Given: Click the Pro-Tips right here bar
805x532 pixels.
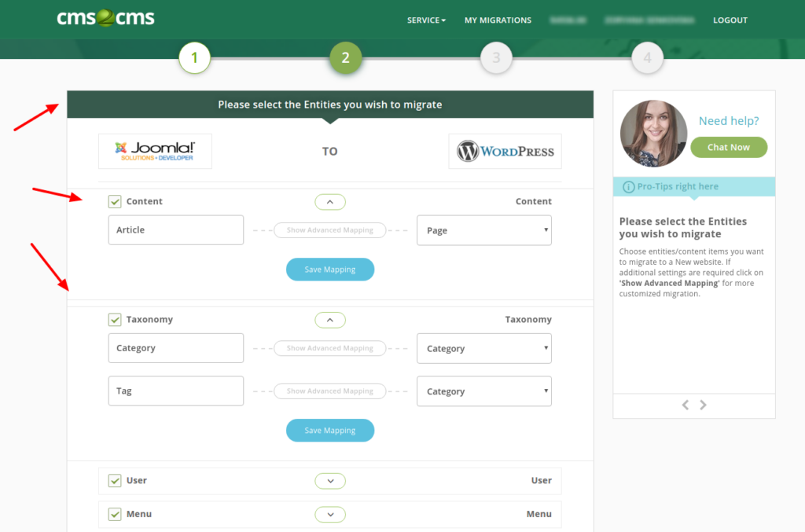Looking at the screenshot, I should point(694,187).
